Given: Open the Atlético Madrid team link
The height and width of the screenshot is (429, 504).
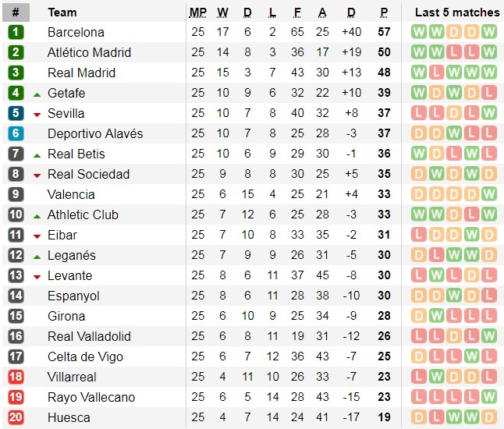Looking at the screenshot, I should tap(89, 52).
